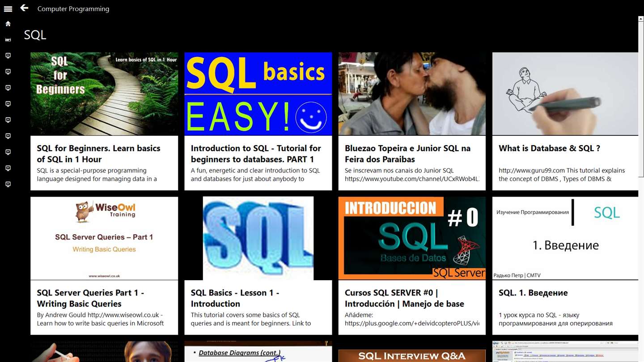Open the WiseOwl Training thumbnail
644x362 pixels.
pos(104,238)
